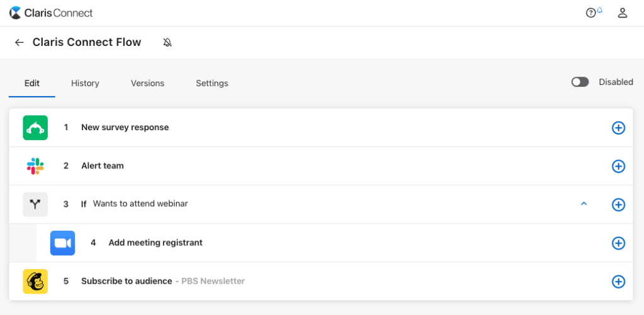Open the user account profile icon
Screen dimensions: 644x315
click(x=623, y=13)
